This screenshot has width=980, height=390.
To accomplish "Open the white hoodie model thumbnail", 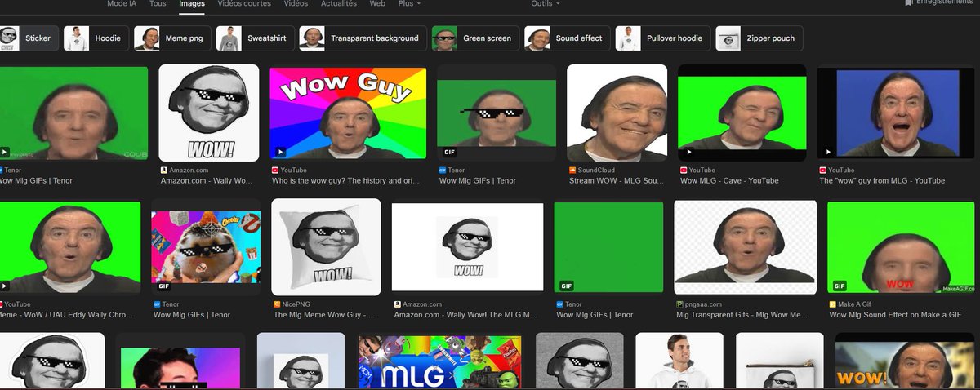I will pos(679,361).
